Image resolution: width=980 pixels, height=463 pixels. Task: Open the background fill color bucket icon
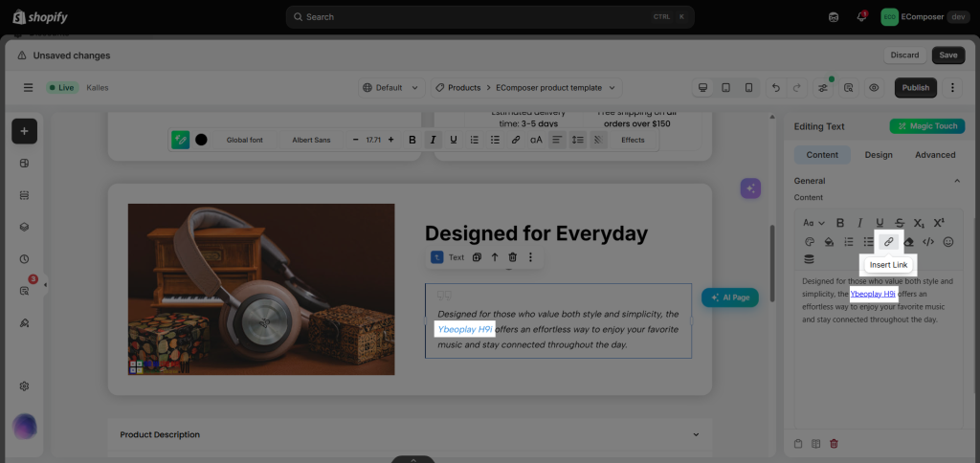[x=829, y=242]
